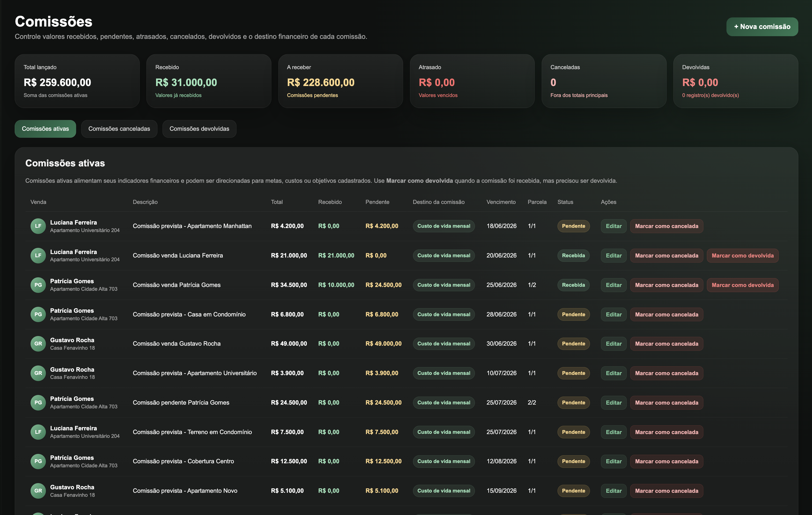Viewport: 812px width, 515px height.
Task: Edit the Terreno em Condomínio commission
Action: [x=613, y=432]
